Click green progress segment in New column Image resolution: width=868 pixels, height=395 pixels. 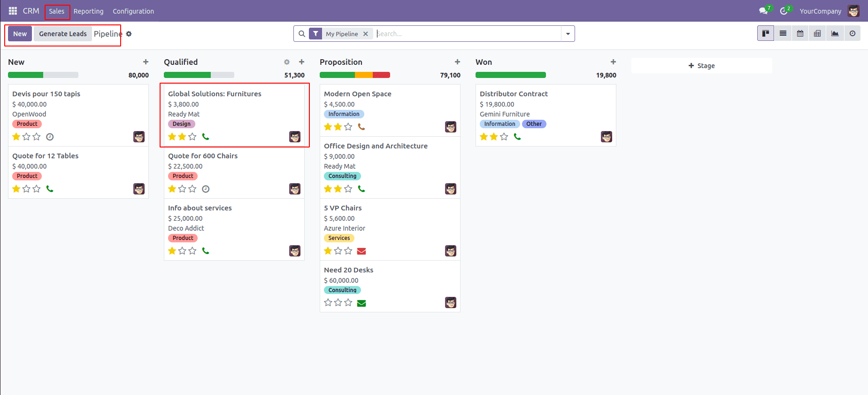[25, 75]
